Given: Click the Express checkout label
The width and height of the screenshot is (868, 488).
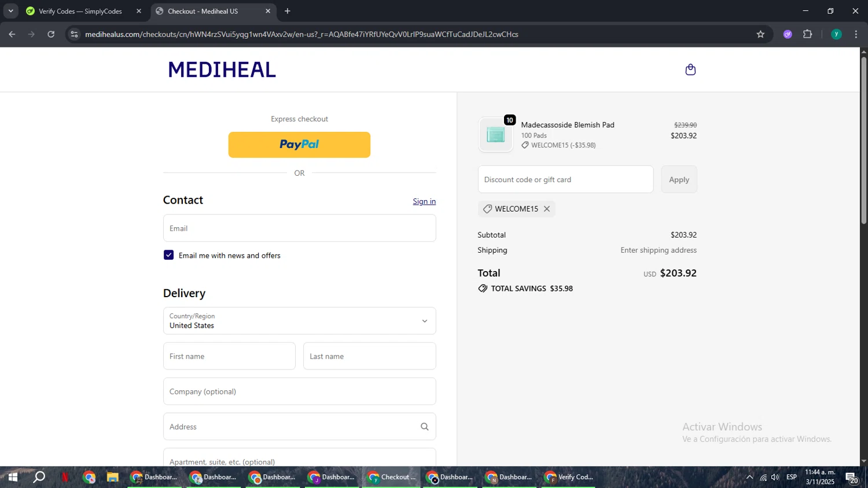Looking at the screenshot, I should [x=299, y=119].
